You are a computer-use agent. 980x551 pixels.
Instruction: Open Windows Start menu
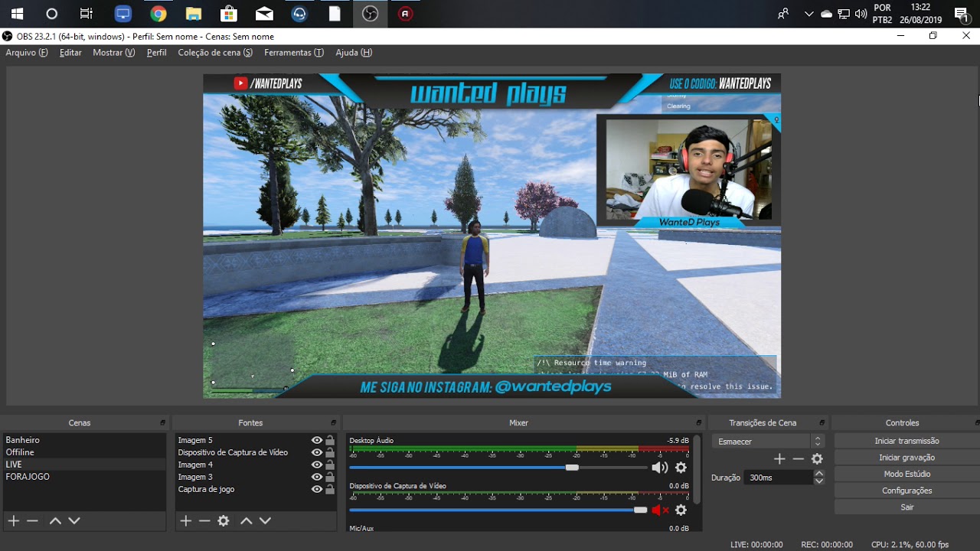(17, 14)
